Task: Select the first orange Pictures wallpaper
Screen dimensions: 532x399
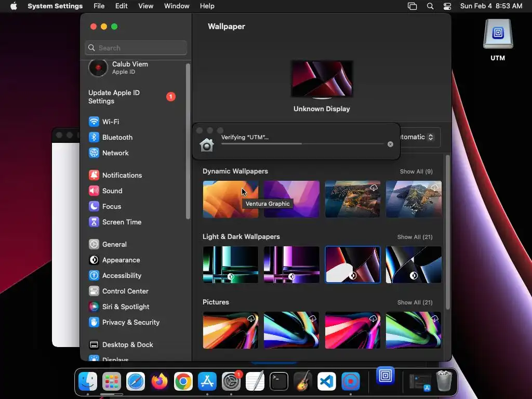Action: pyautogui.click(x=230, y=330)
